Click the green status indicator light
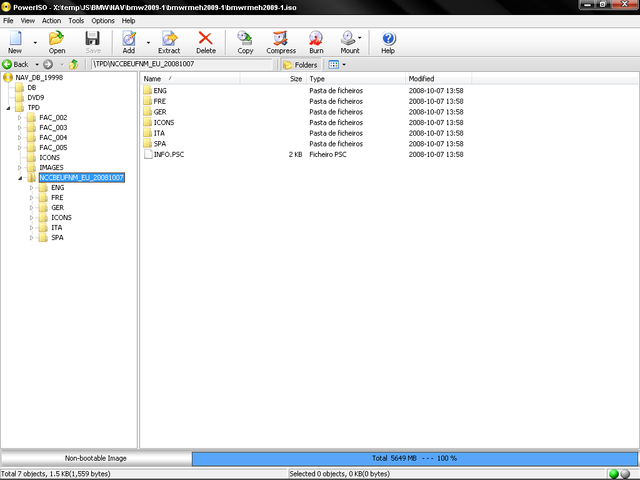 coord(613,474)
